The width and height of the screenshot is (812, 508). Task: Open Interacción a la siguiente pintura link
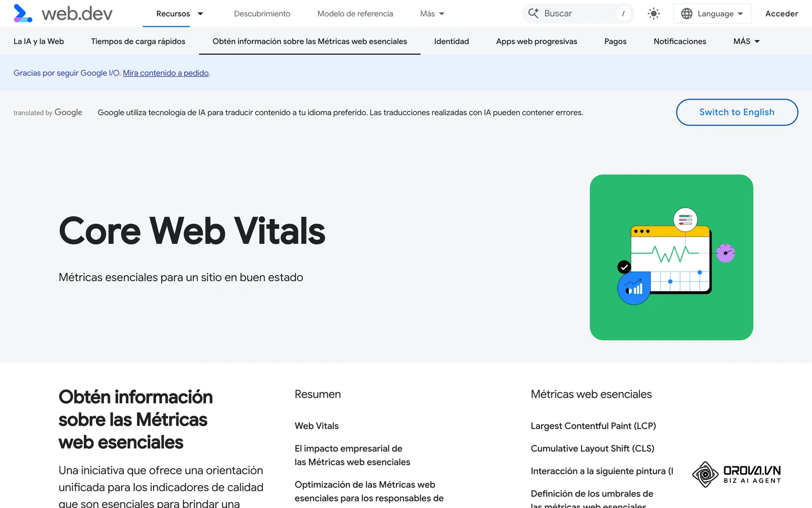pos(602,471)
